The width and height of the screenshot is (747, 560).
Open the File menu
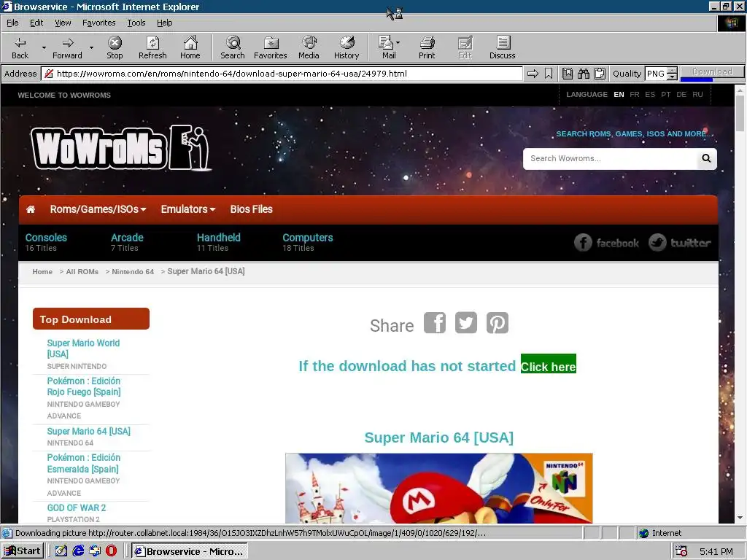point(12,23)
